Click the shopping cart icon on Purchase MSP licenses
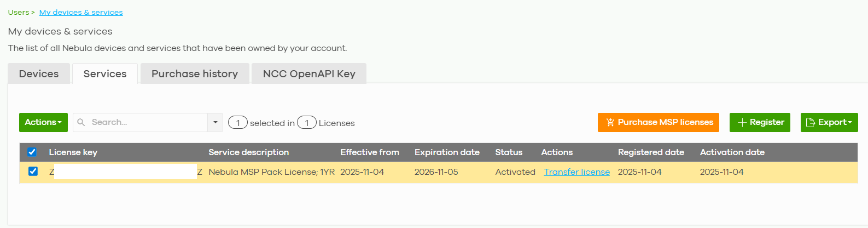 point(610,122)
